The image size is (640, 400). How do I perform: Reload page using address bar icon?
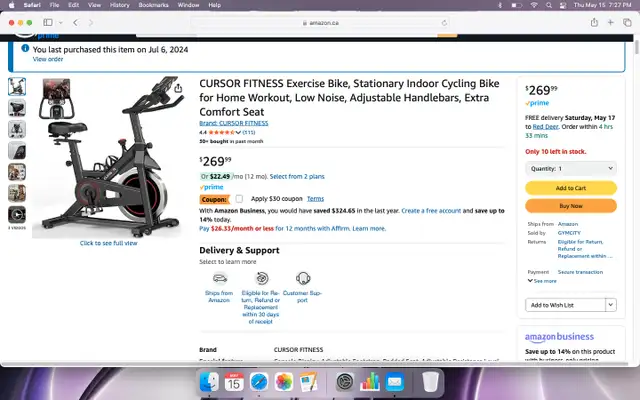click(x=444, y=23)
